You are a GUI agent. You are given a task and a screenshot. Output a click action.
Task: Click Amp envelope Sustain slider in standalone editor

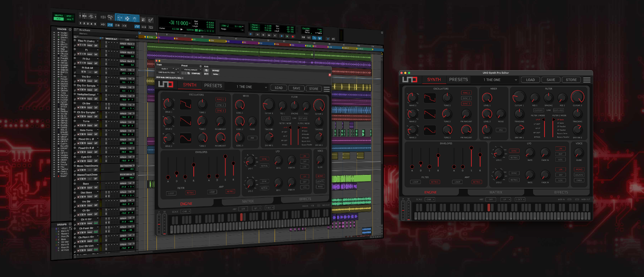[x=471, y=148]
